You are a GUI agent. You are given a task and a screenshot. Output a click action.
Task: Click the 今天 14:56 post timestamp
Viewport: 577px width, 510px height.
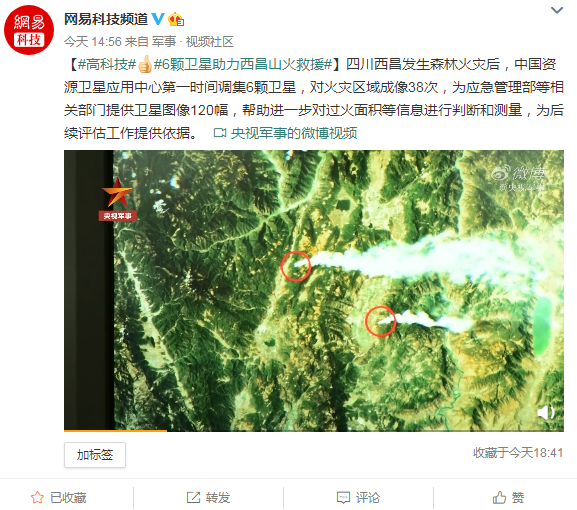[93, 42]
